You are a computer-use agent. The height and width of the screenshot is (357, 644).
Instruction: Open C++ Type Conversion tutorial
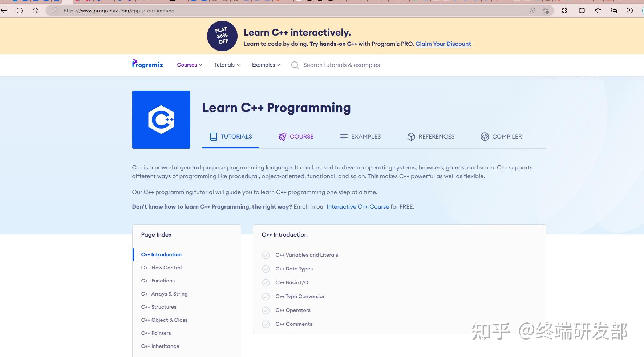tap(300, 296)
